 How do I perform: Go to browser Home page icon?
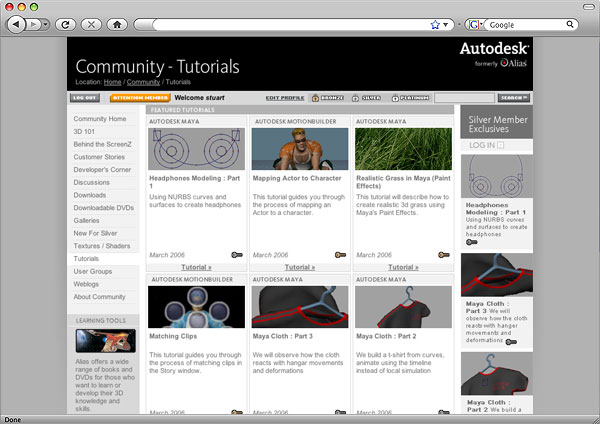point(117,23)
